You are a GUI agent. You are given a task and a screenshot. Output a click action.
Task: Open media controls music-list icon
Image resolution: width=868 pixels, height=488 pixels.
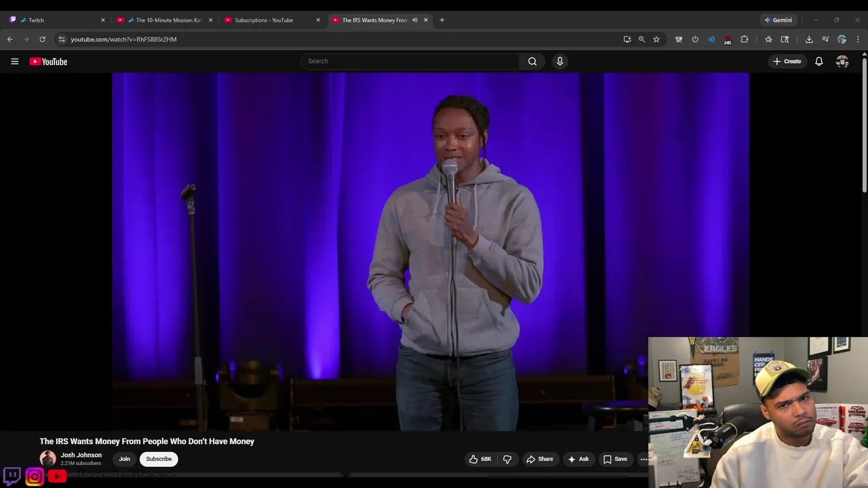click(825, 39)
